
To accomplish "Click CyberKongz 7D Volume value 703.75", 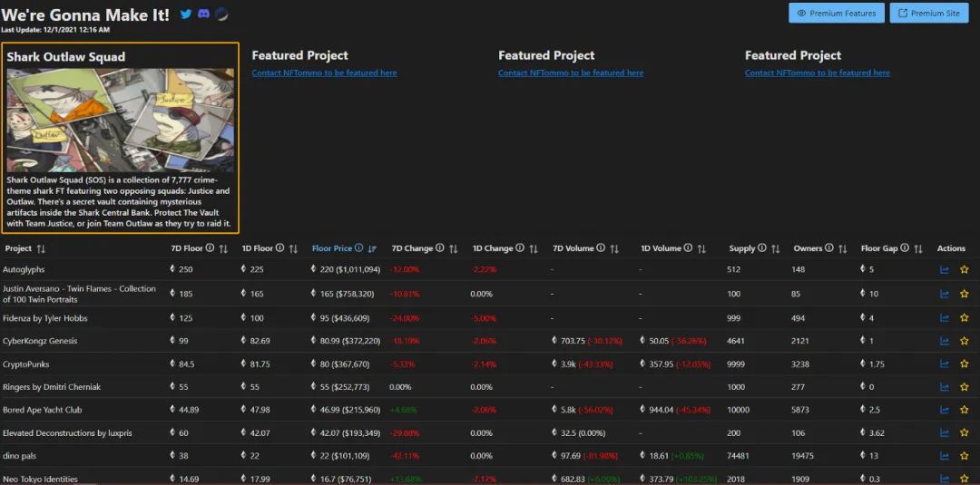I will click(x=573, y=342).
